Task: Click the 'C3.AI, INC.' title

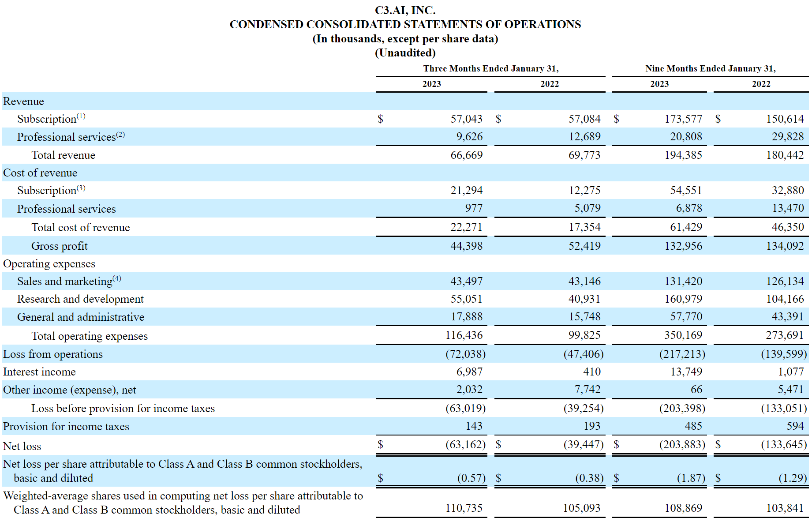Action: 405,10
